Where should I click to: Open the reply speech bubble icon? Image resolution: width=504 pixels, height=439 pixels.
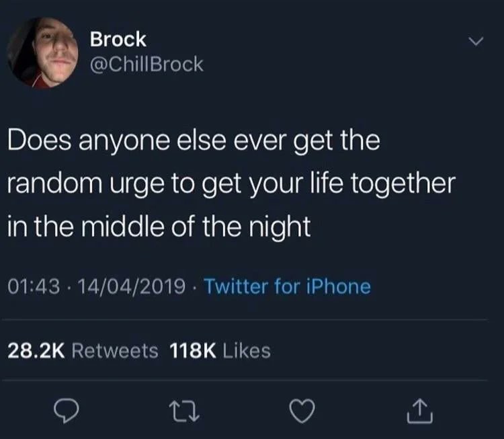pos(67,411)
